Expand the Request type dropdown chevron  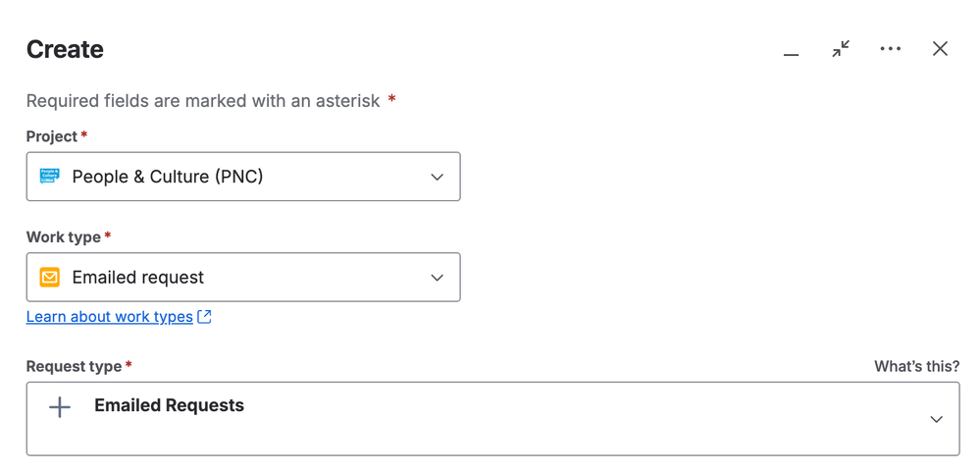(x=936, y=419)
